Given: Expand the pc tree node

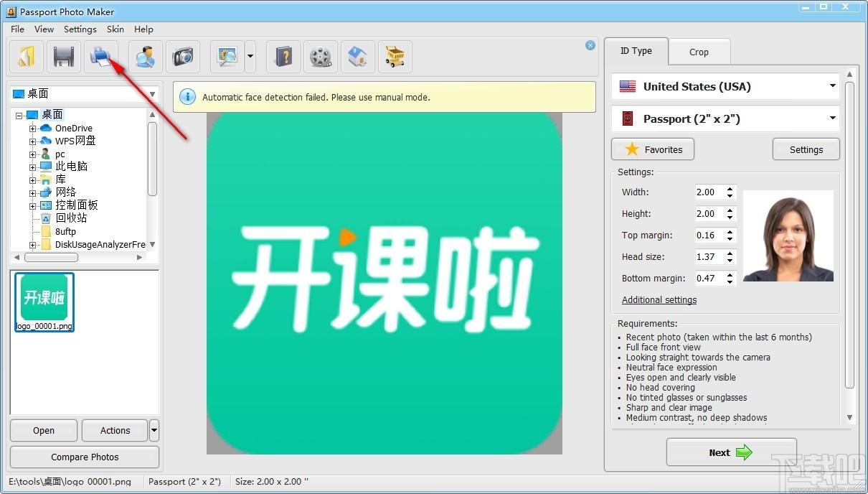Looking at the screenshot, I should [x=32, y=154].
